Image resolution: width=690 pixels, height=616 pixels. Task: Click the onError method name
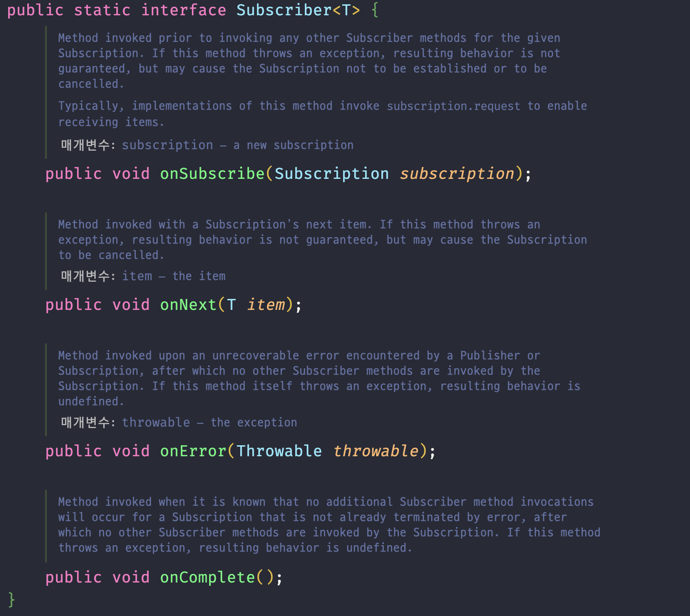pos(193,451)
